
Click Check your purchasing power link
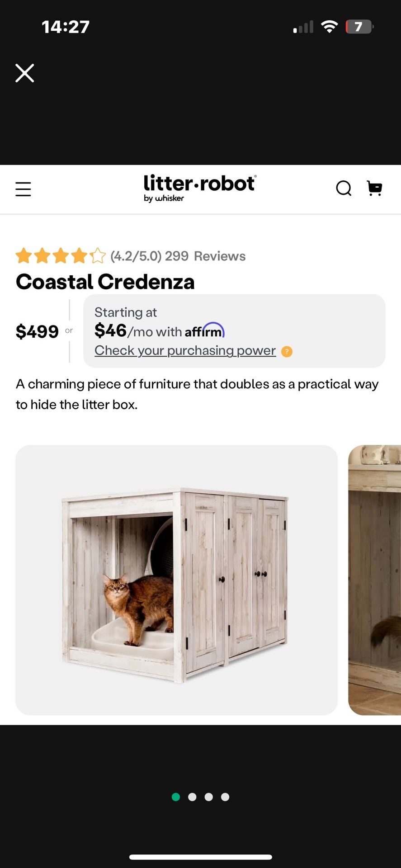click(185, 350)
